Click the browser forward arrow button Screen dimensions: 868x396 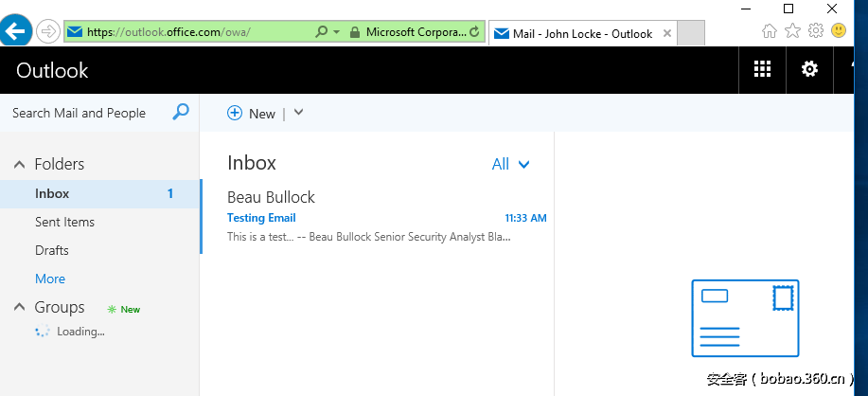tap(47, 31)
